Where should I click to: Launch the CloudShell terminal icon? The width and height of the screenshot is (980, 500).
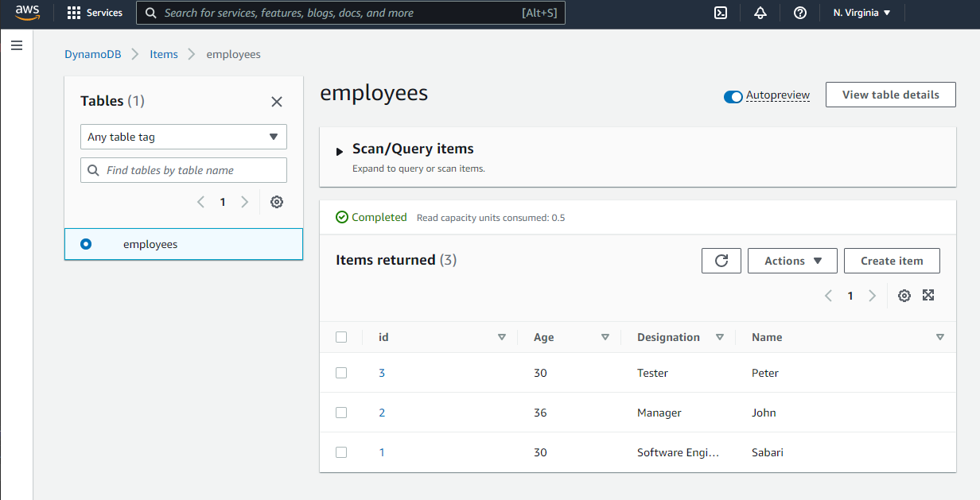721,13
